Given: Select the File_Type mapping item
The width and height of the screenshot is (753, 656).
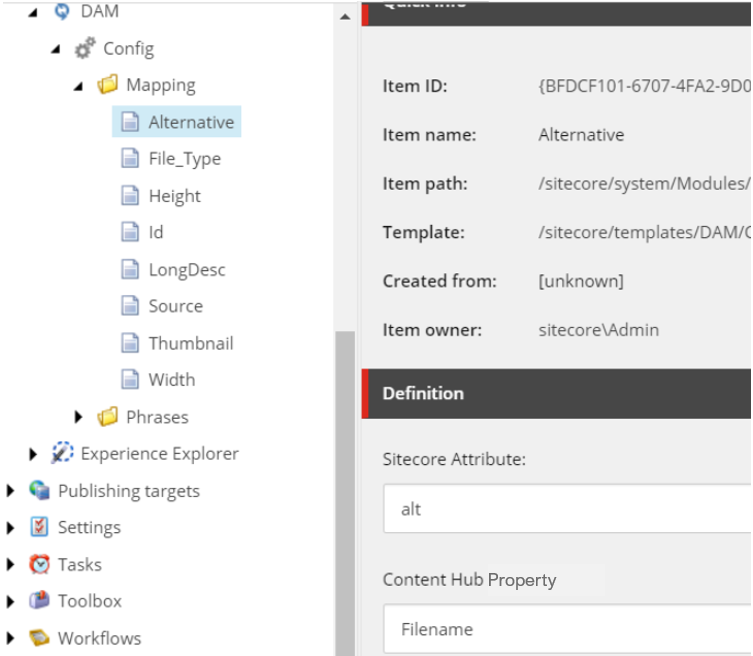Looking at the screenshot, I should click(x=184, y=159).
